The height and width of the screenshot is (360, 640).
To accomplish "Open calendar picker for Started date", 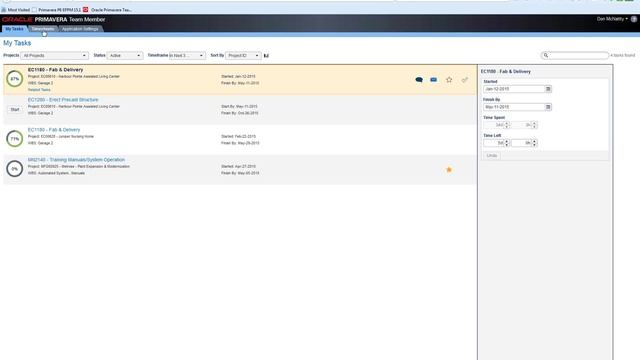I will (548, 89).
